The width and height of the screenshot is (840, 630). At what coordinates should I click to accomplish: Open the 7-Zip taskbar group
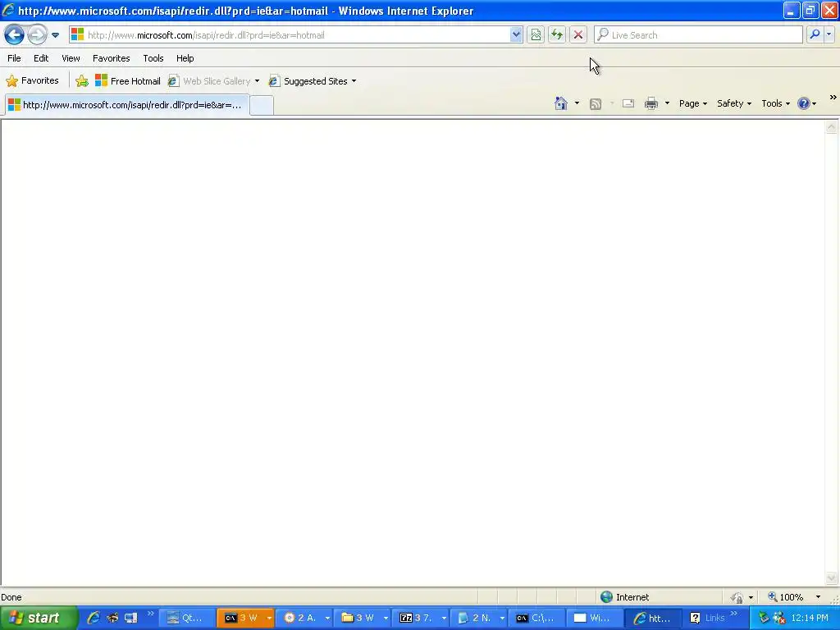421,618
